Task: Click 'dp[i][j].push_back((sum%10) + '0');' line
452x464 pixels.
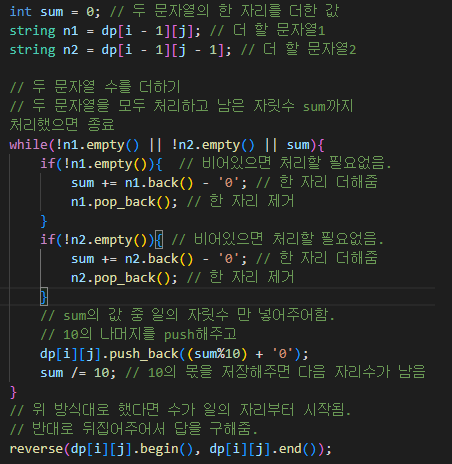Action: pos(174,354)
